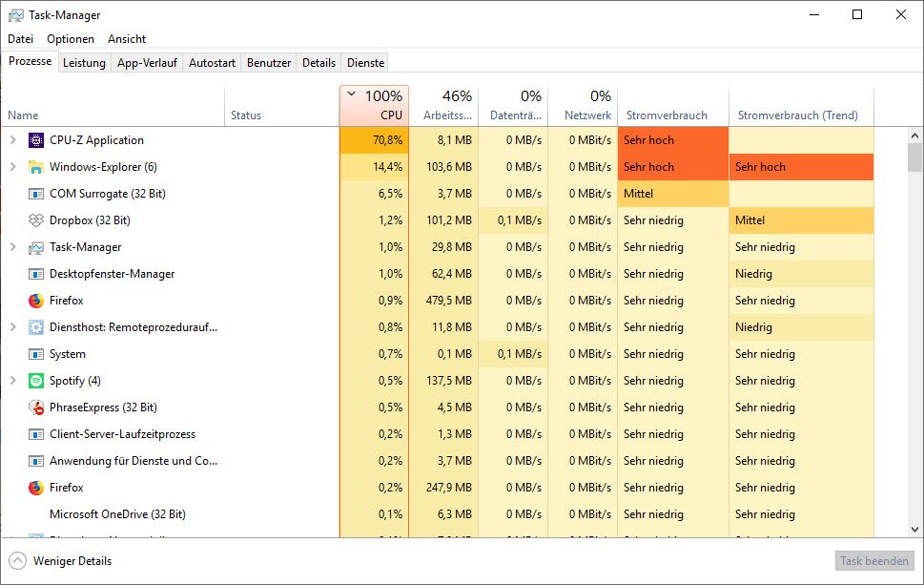The width and height of the screenshot is (924, 585).
Task: Click the Spotify process icon
Action: pyautogui.click(x=36, y=381)
